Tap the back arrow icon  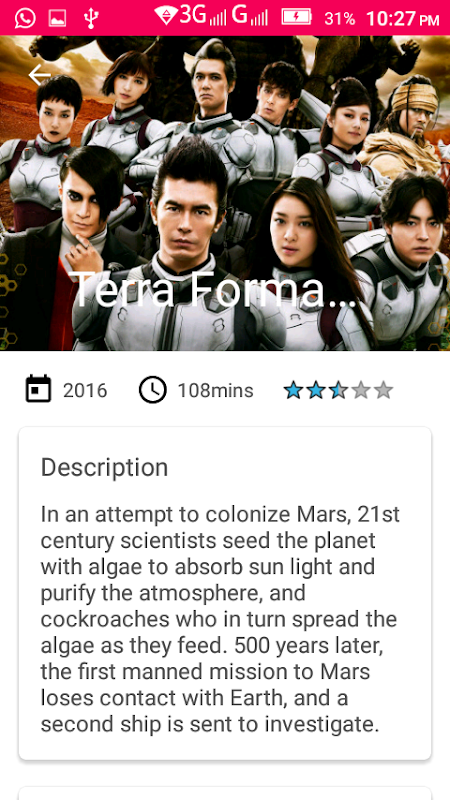click(x=39, y=75)
